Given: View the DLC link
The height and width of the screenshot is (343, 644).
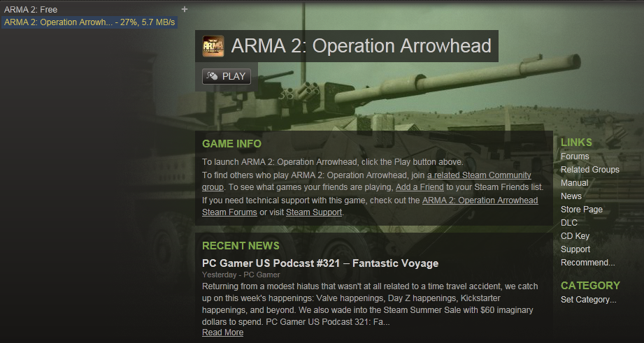Looking at the screenshot, I should point(569,222).
